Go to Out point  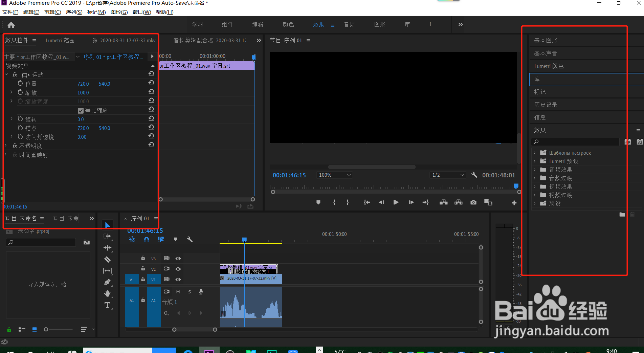click(x=426, y=202)
